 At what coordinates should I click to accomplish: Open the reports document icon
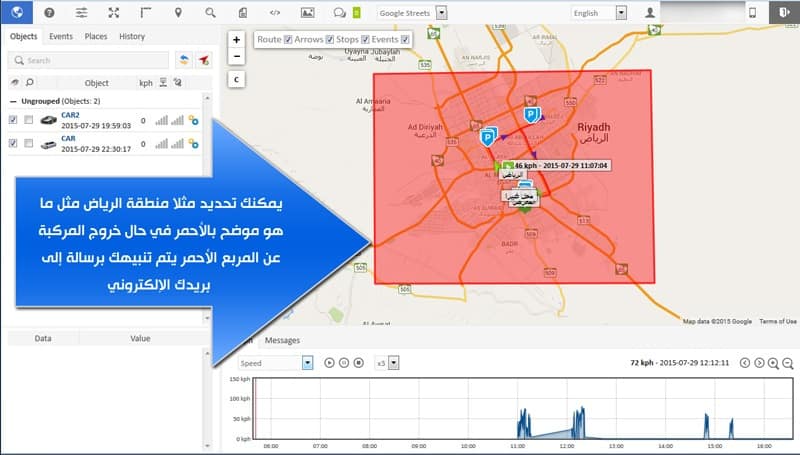pyautogui.click(x=243, y=13)
